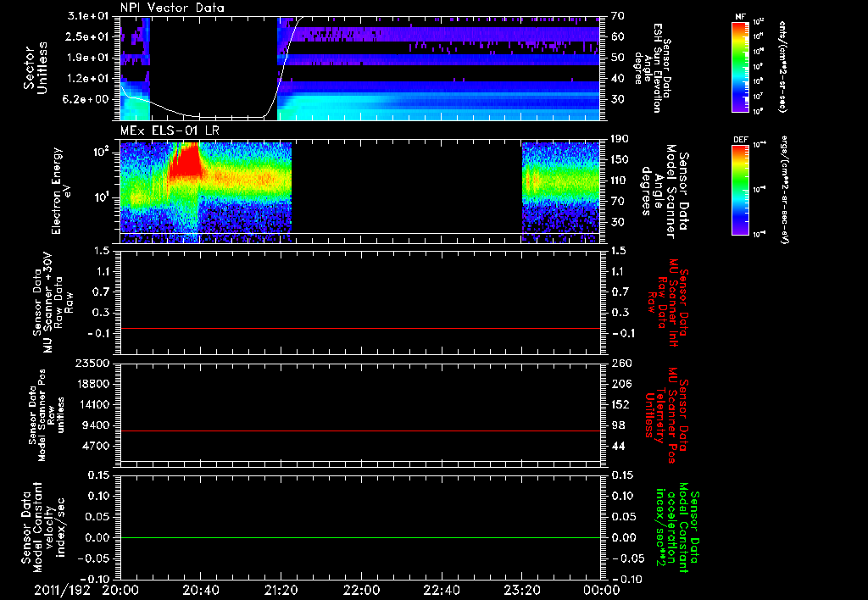Click the 22:00 time axis label
The height and width of the screenshot is (600, 868).
point(361,590)
